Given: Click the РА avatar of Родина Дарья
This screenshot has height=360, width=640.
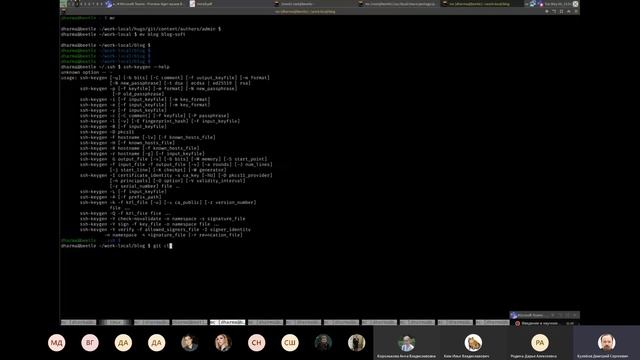Looking at the screenshot, I should pos(540,343).
